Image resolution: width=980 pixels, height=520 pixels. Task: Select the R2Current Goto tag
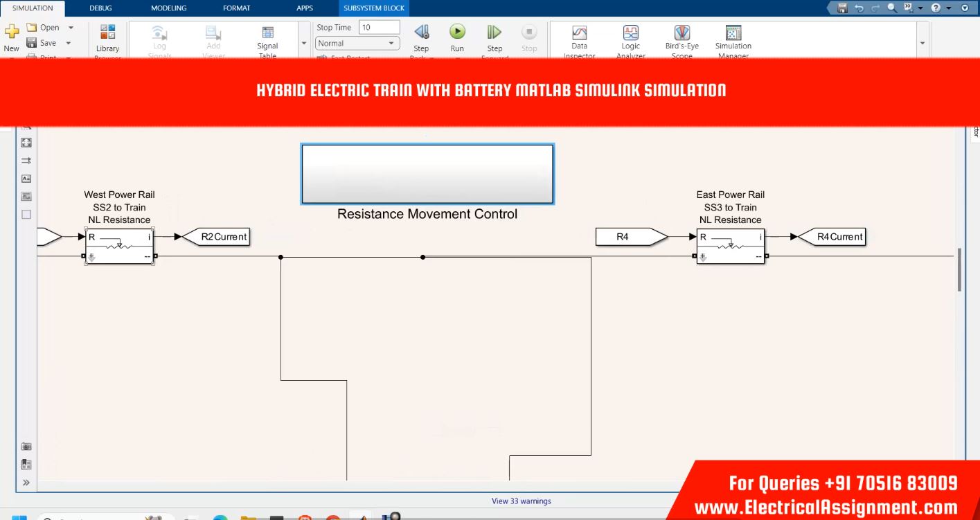pos(217,237)
